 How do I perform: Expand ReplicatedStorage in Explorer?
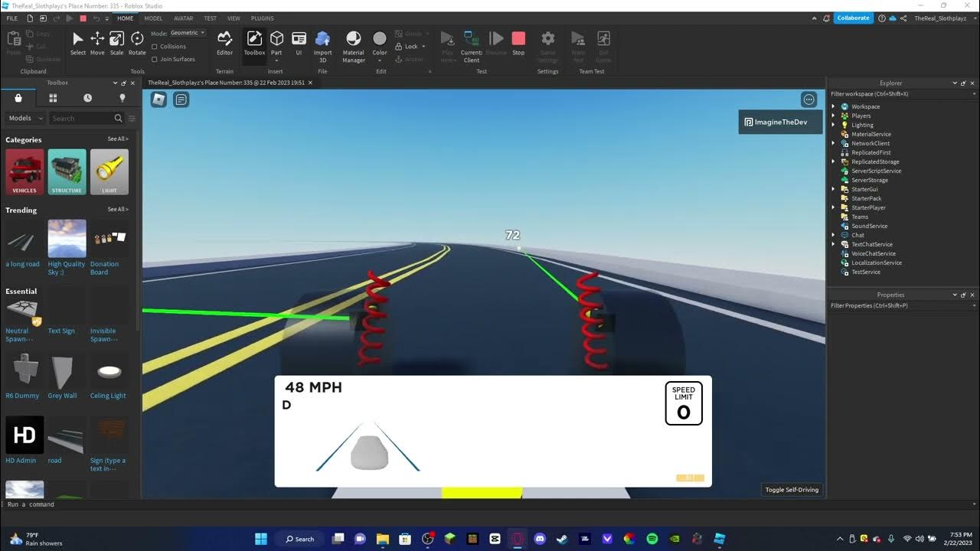pos(834,161)
